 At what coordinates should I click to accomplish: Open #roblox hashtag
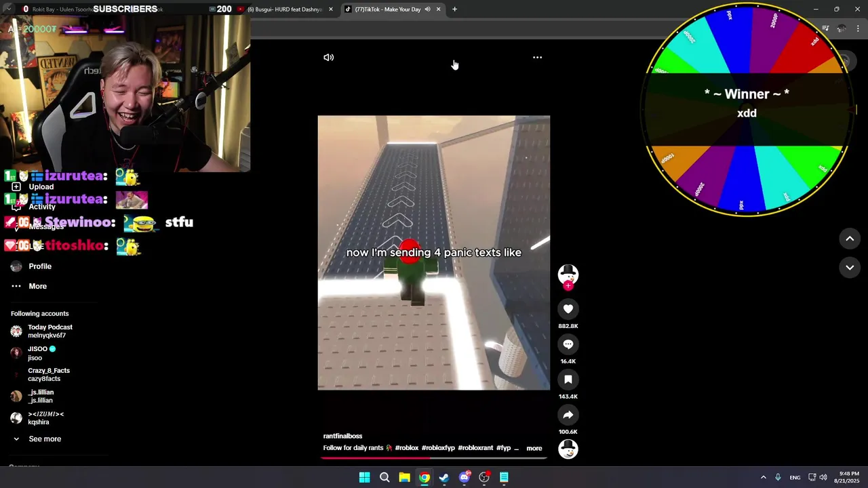click(x=407, y=448)
